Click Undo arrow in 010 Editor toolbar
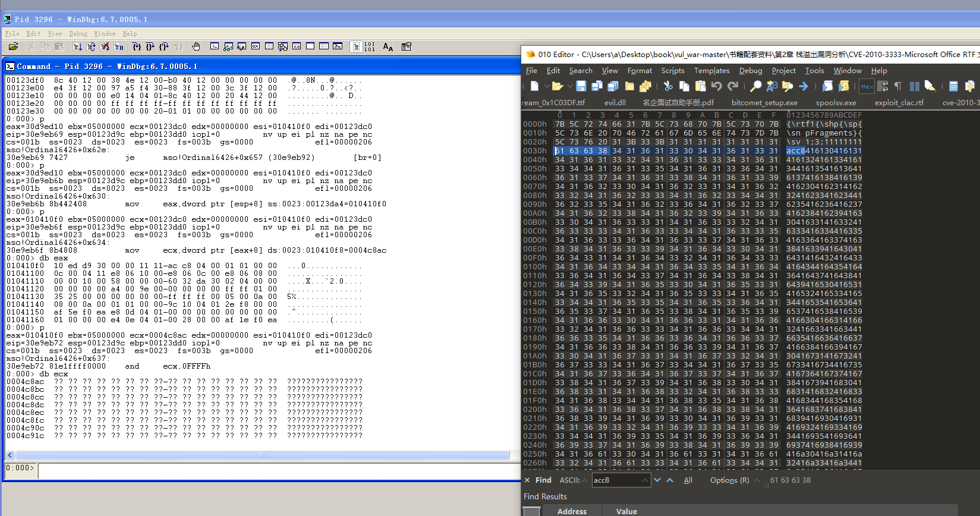 [716, 86]
